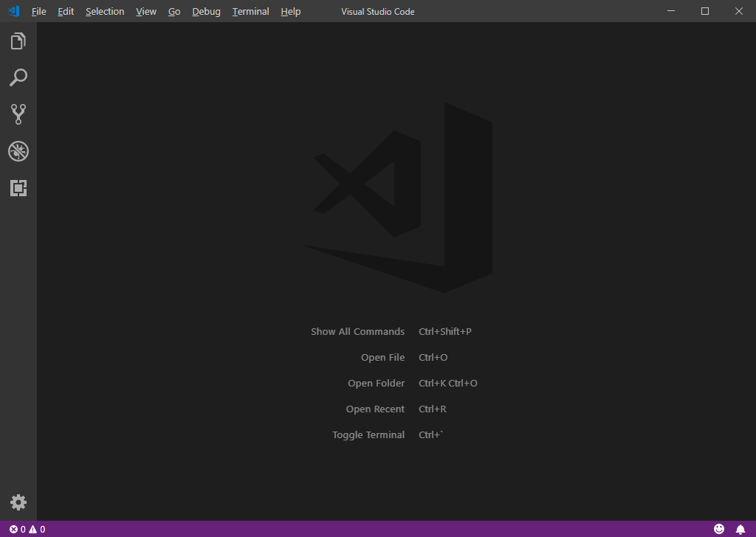Click the Open Folder label

(376, 384)
